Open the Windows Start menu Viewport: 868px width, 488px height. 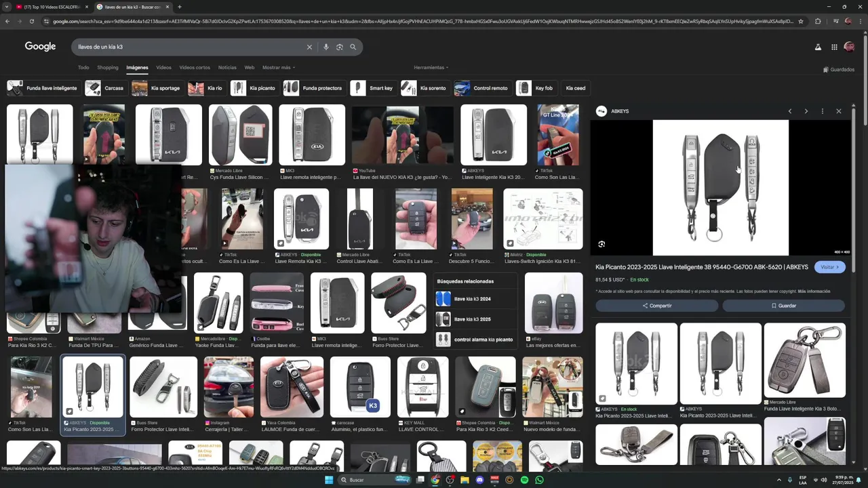[x=329, y=480]
